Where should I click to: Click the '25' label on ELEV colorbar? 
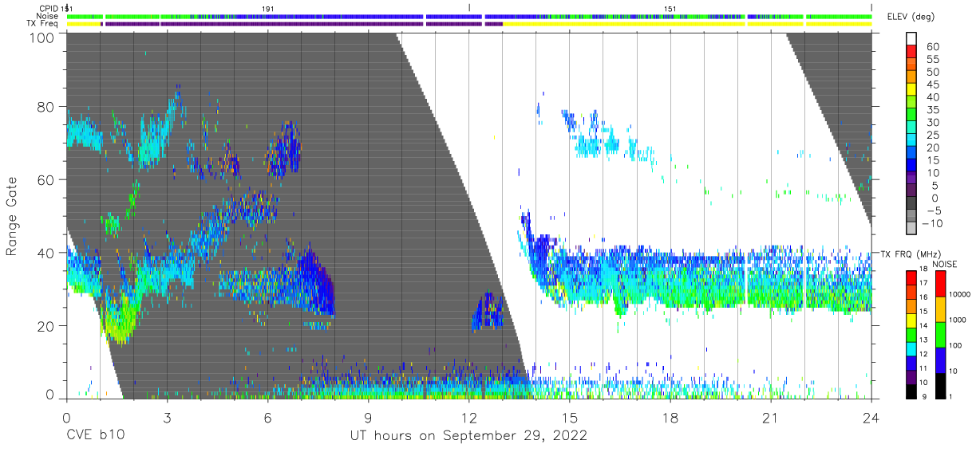(931, 136)
